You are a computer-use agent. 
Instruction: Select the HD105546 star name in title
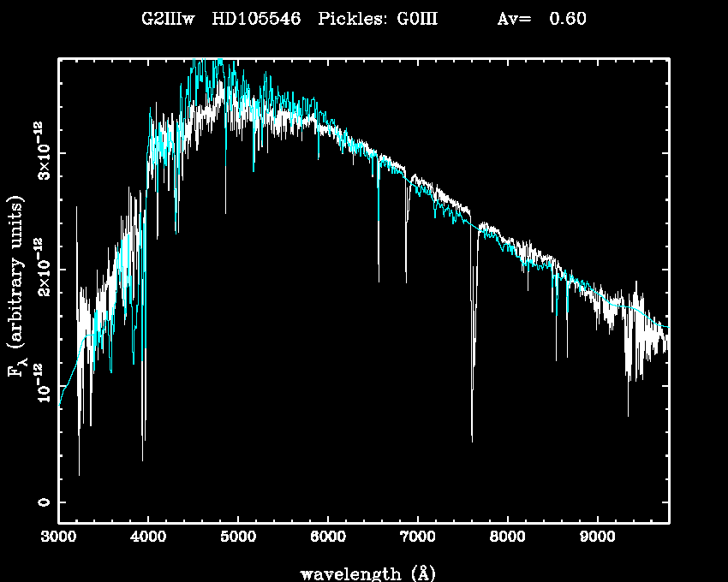pos(256,19)
